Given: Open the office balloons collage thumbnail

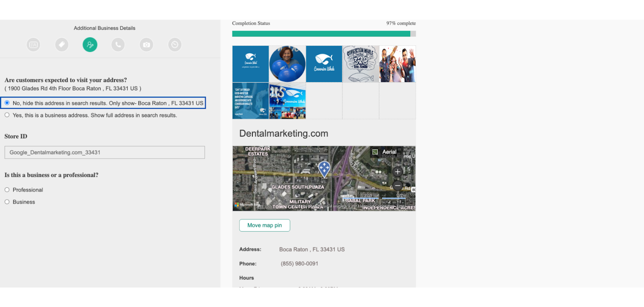Looking at the screenshot, I should (x=287, y=101).
